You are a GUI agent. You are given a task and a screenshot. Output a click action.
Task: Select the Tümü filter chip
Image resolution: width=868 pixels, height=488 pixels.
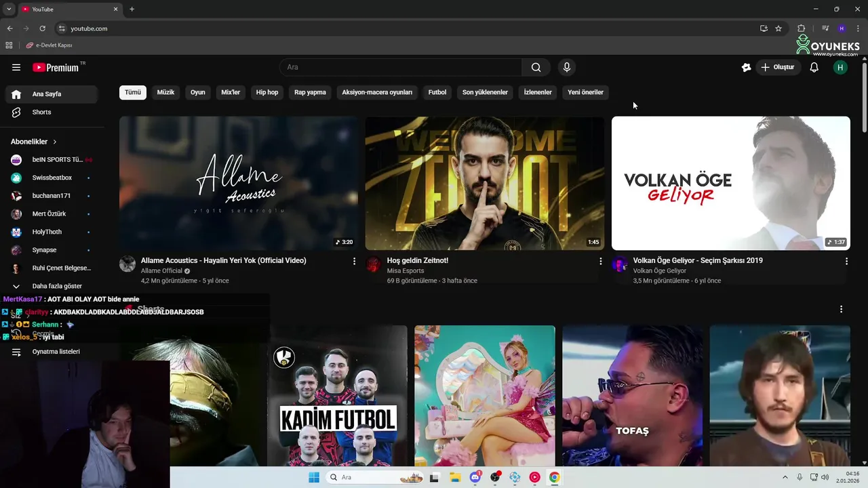(x=133, y=92)
